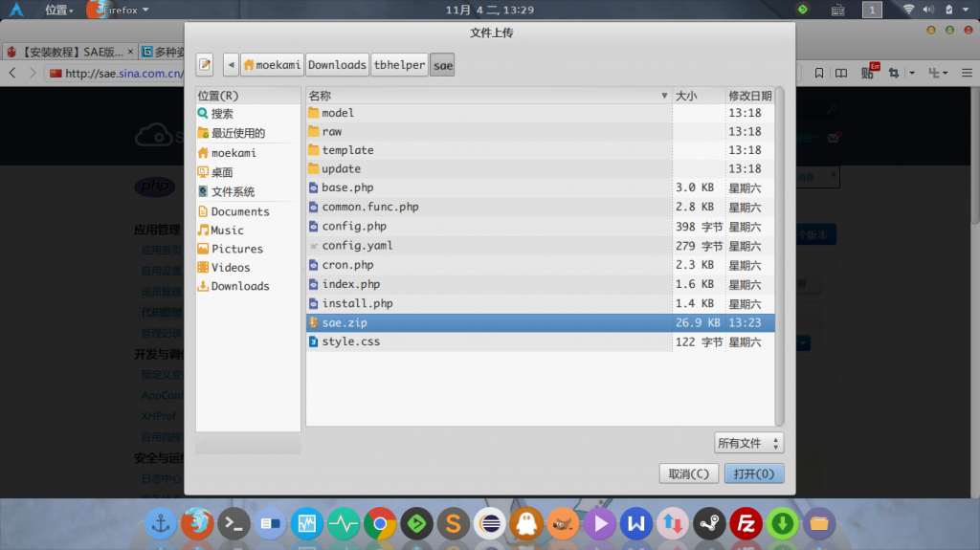The image size is (980, 550).
Task: Click the 名称 column sort arrow
Action: pos(664,96)
